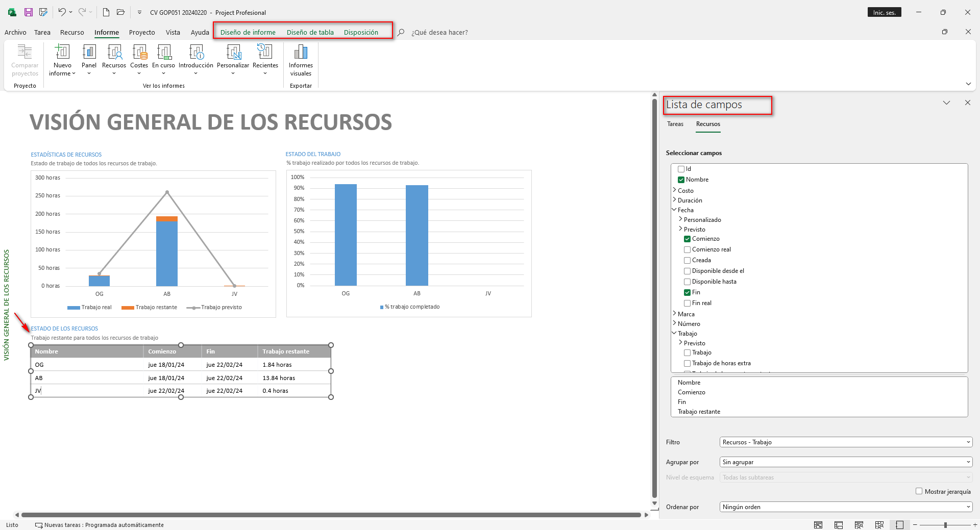Click the Save icon in title bar
Viewport: 980px width, 530px height.
tap(29, 12)
